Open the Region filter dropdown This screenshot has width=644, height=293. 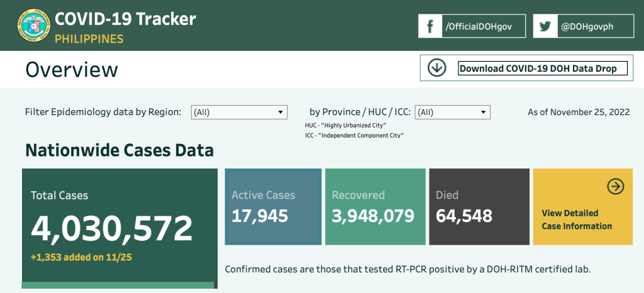click(238, 113)
